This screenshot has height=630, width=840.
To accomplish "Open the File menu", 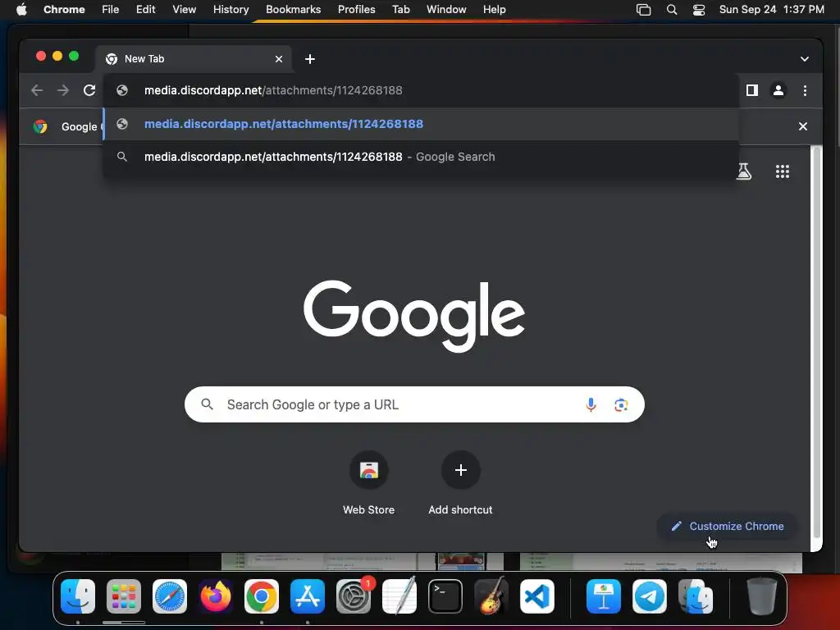I will coord(111,10).
